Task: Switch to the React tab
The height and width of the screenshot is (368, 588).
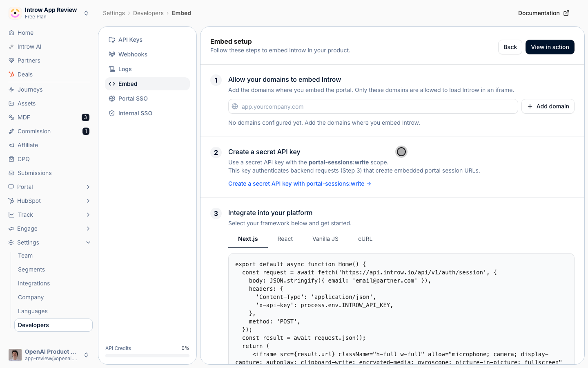Action: (285, 239)
